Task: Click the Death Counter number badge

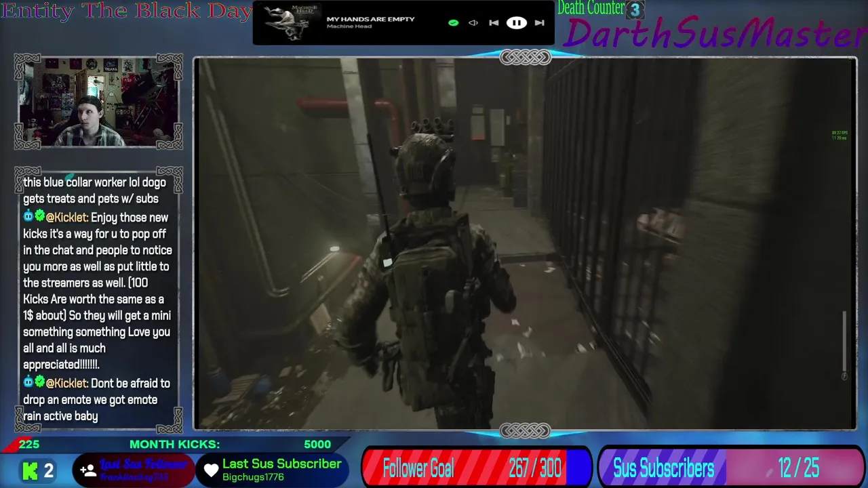Action: pos(635,9)
